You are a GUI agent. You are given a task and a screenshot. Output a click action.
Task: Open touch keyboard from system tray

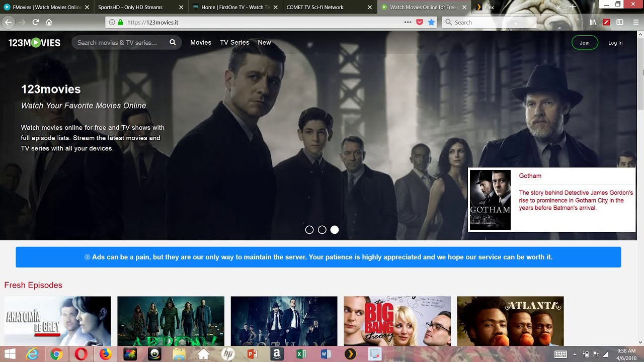[x=560, y=354]
